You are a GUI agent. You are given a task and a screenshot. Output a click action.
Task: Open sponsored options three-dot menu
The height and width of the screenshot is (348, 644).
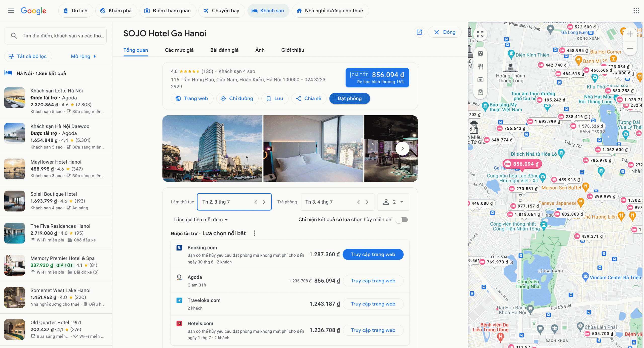coord(255,233)
